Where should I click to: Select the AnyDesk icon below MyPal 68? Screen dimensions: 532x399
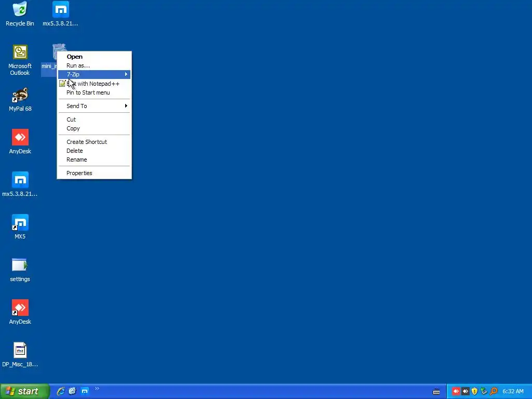pyautogui.click(x=20, y=141)
